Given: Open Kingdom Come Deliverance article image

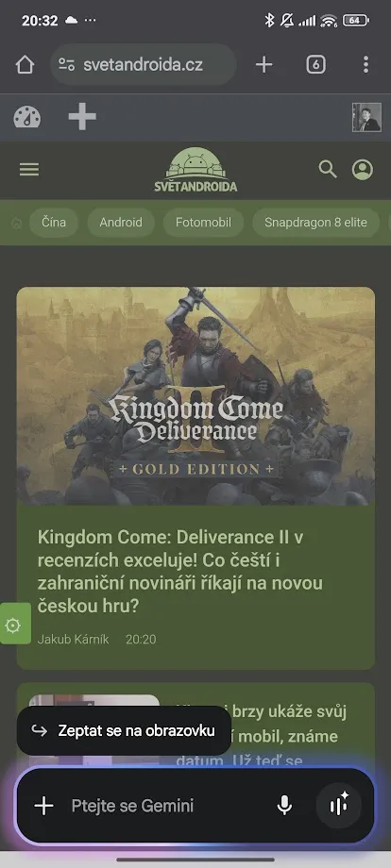Looking at the screenshot, I should [195, 396].
